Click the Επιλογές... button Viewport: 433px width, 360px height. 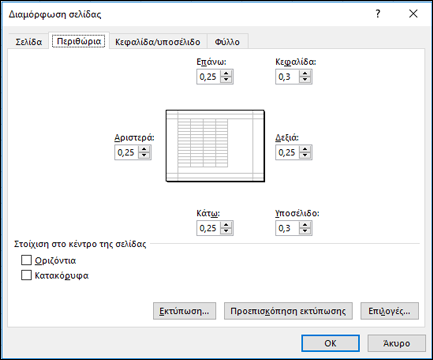389,311
